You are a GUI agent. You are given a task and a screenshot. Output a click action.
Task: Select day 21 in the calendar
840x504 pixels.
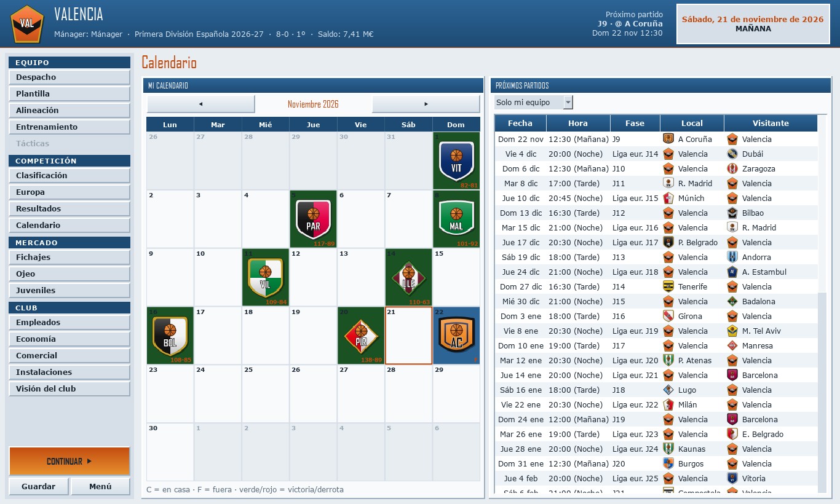(408, 336)
